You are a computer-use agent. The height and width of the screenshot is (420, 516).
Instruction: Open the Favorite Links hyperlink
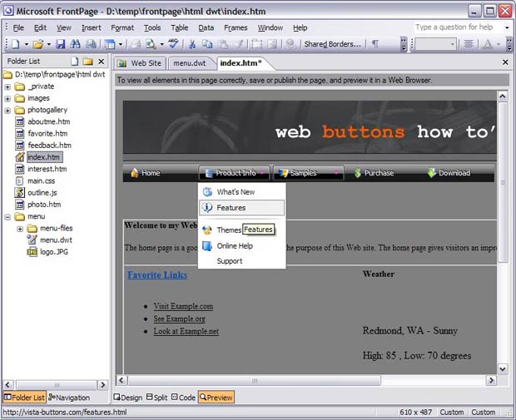157,275
